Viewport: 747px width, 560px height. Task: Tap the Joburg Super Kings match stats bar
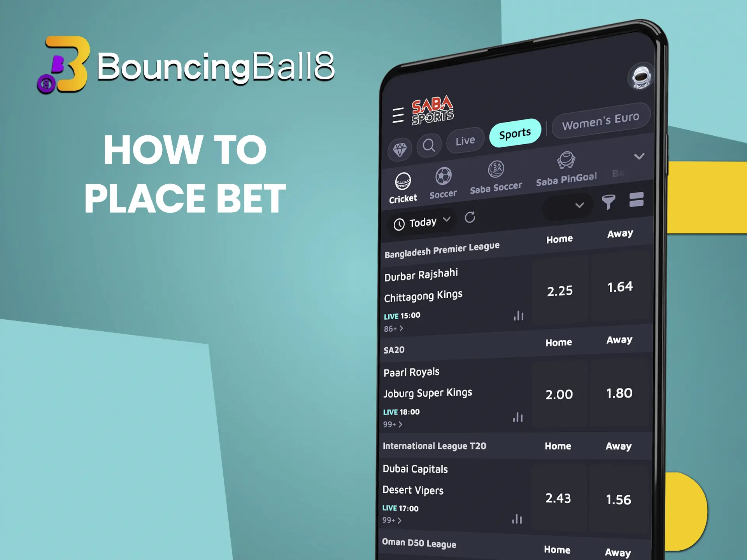[517, 418]
